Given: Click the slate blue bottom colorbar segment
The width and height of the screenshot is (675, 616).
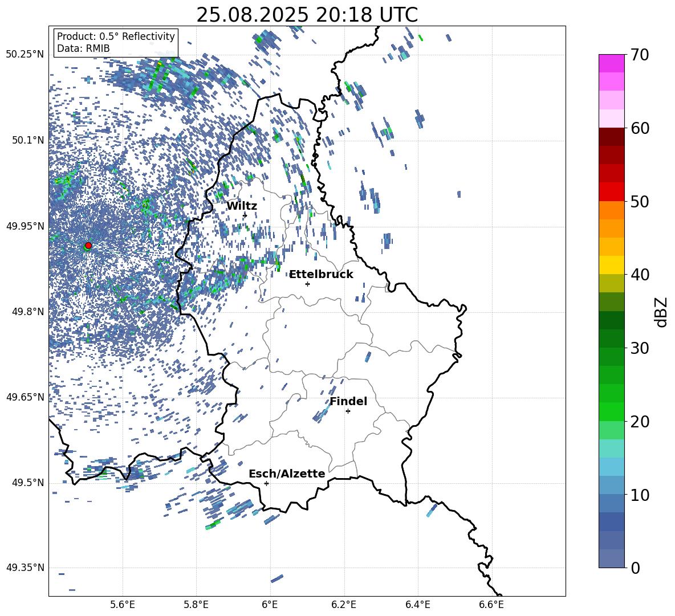Looking at the screenshot, I should click(611, 559).
